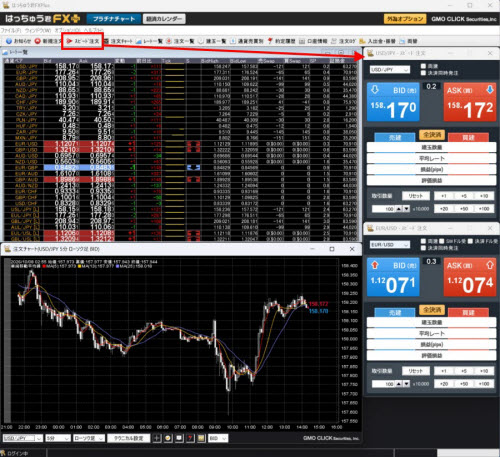The image size is (500, 457).
Task: Buy USD/JPY via the ASK 158.172 button
Action: tap(470, 102)
